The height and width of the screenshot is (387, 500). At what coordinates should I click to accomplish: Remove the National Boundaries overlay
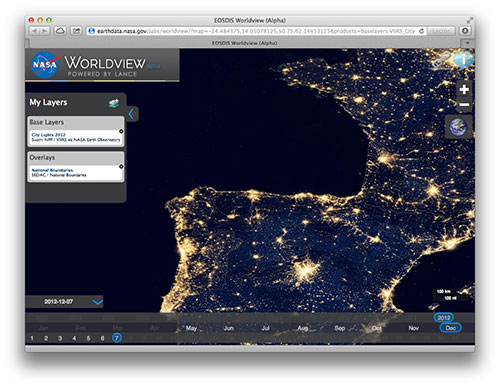121,166
